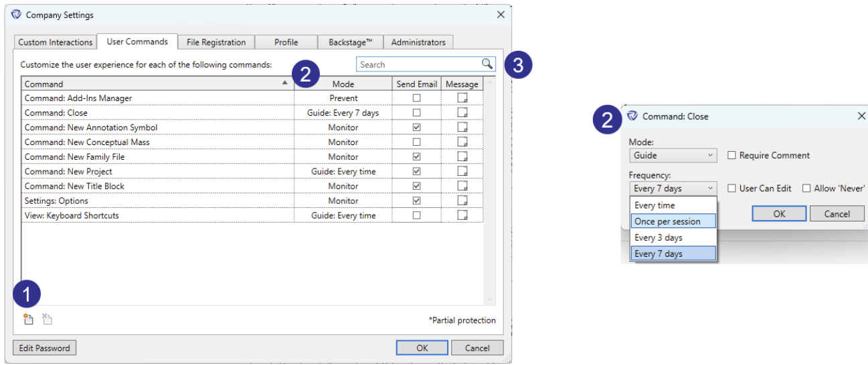Switch to the Backstage tab
Image resolution: width=868 pixels, height=365 pixels.
pyautogui.click(x=350, y=42)
